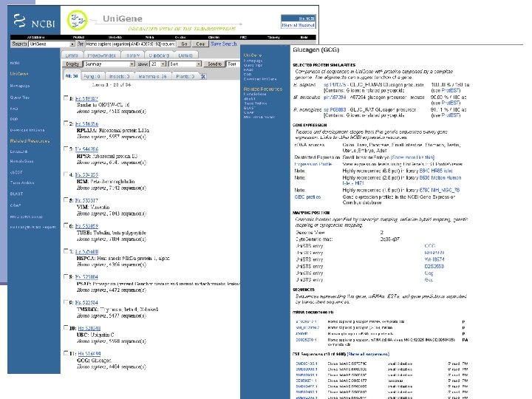Tick the checkbox for result 1
This screenshot has height=399, width=532.
(66, 98)
